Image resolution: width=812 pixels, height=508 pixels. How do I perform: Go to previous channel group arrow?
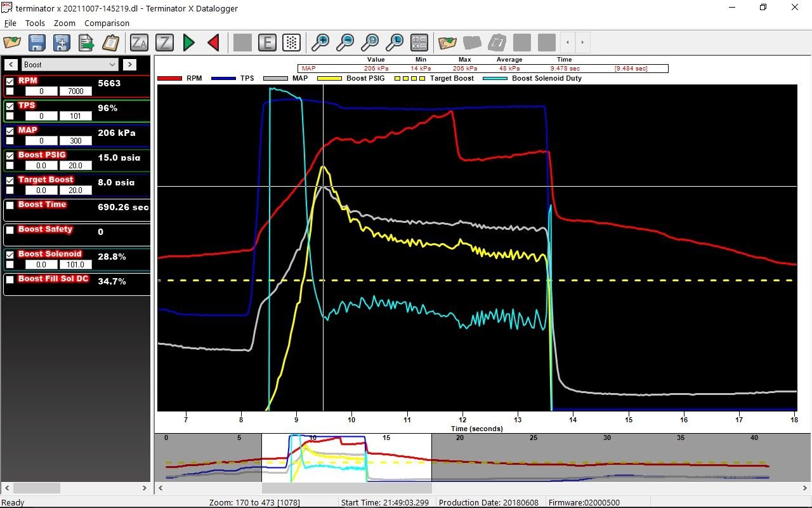point(11,64)
